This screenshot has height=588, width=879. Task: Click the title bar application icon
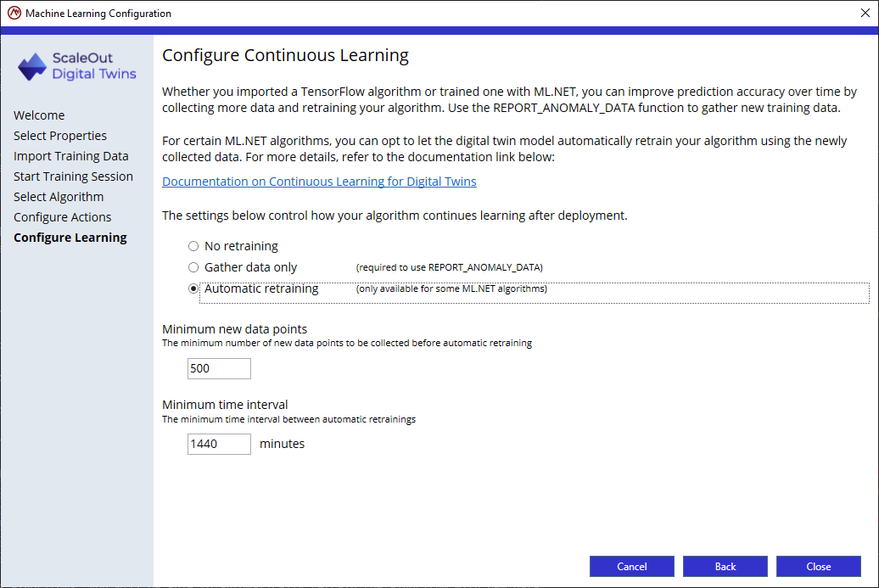[14, 13]
